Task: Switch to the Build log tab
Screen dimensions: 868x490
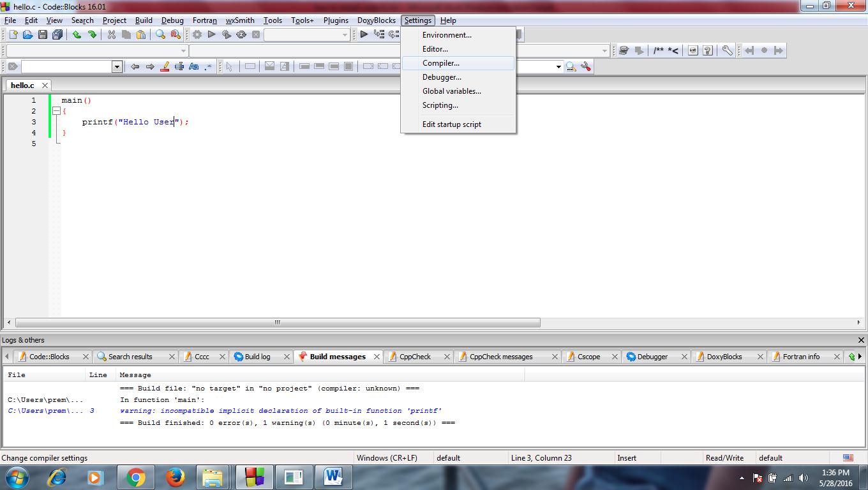Action: coord(257,357)
